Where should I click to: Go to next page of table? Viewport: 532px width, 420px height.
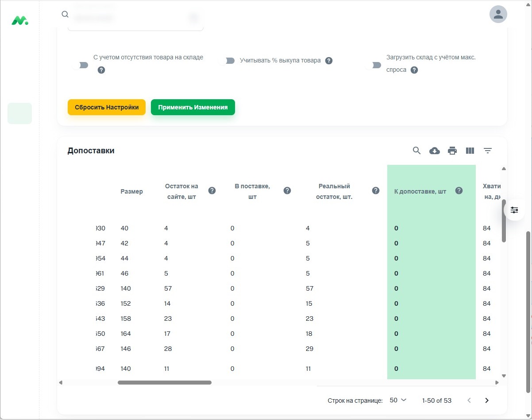click(x=487, y=401)
